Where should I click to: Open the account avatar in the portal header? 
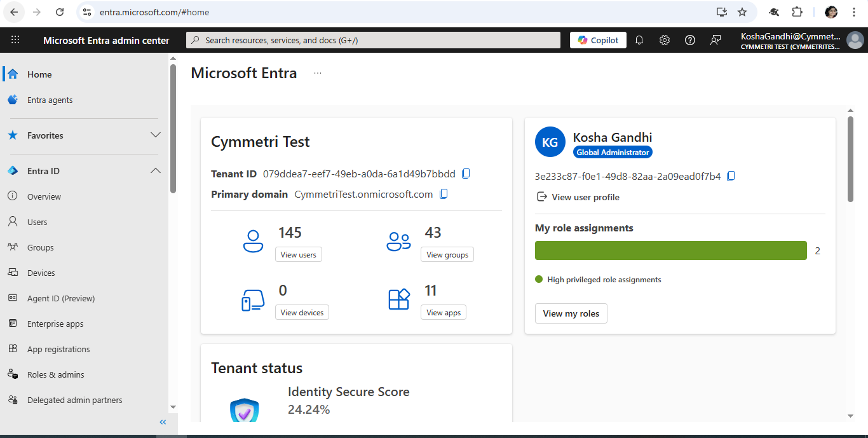[x=855, y=40]
